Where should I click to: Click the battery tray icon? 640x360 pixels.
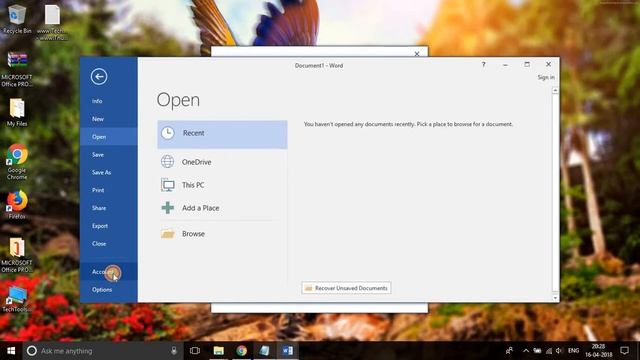click(538, 351)
